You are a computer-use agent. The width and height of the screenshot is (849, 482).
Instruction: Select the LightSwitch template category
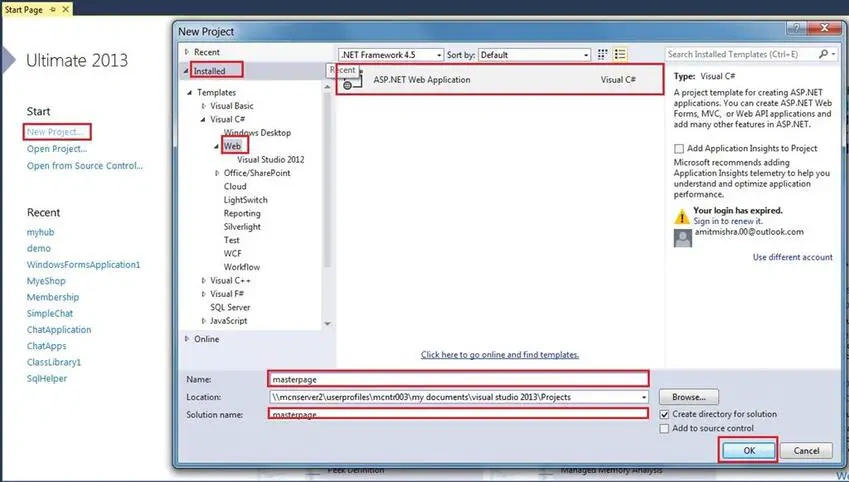245,200
